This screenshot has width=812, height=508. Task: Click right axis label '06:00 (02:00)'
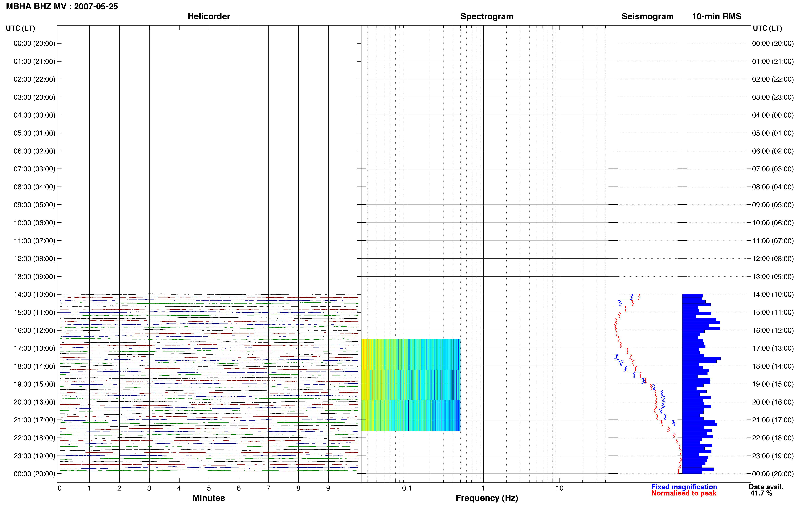pyautogui.click(x=773, y=151)
